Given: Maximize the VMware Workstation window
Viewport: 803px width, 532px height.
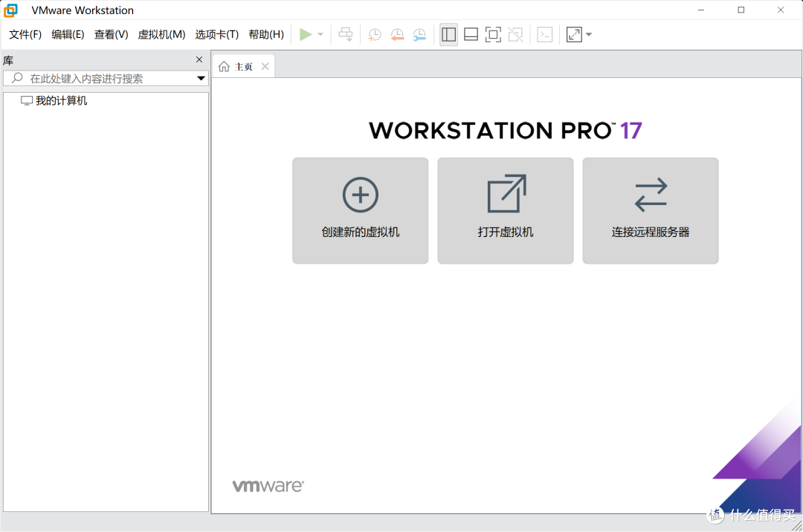Looking at the screenshot, I should click(741, 10).
